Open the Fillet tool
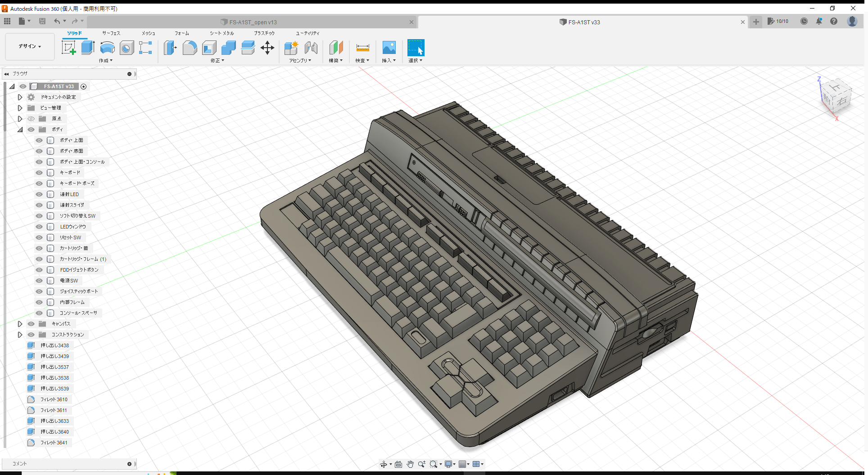This screenshot has height=475, width=868. point(190,48)
